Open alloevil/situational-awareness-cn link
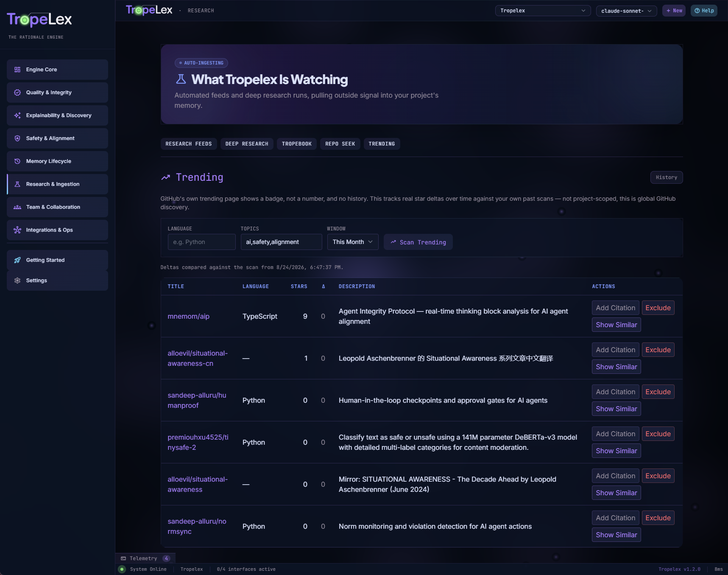This screenshot has height=575, width=728. pyautogui.click(x=198, y=358)
